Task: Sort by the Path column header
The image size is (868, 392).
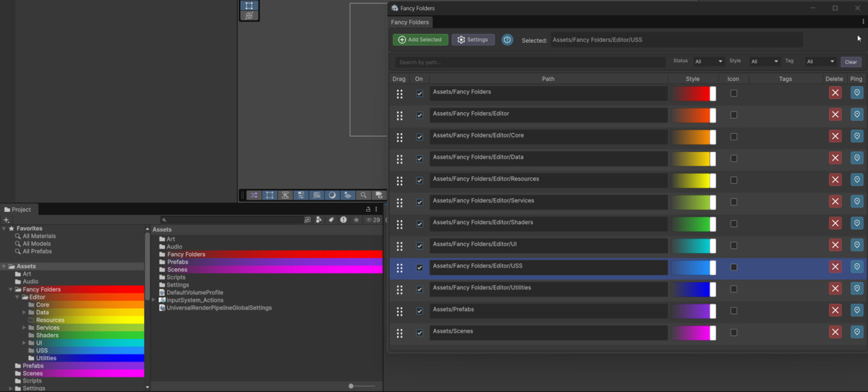Action: tap(548, 79)
